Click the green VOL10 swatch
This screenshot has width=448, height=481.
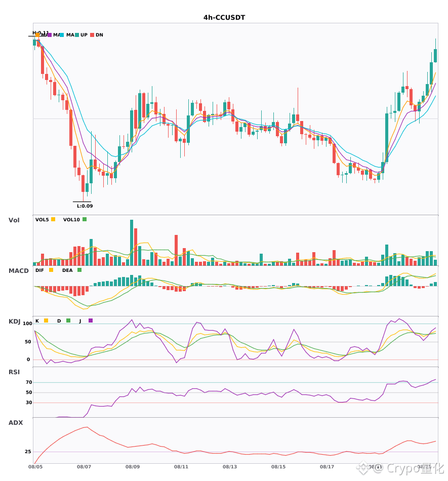(85, 219)
